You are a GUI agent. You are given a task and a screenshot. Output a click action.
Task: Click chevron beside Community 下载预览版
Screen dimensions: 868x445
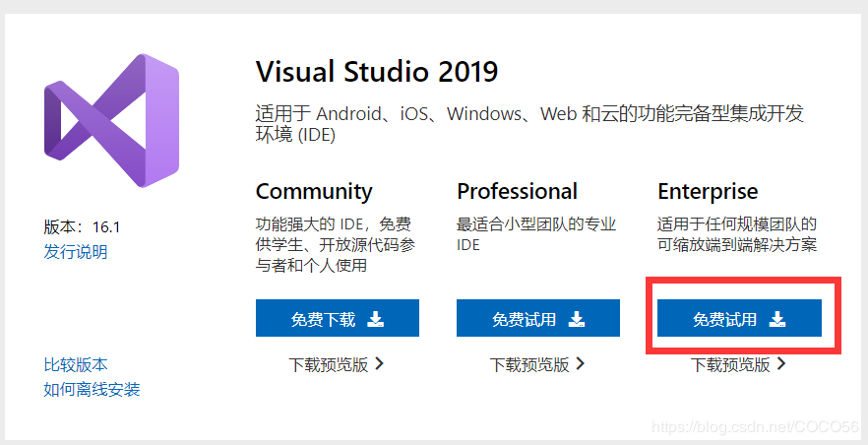(379, 363)
